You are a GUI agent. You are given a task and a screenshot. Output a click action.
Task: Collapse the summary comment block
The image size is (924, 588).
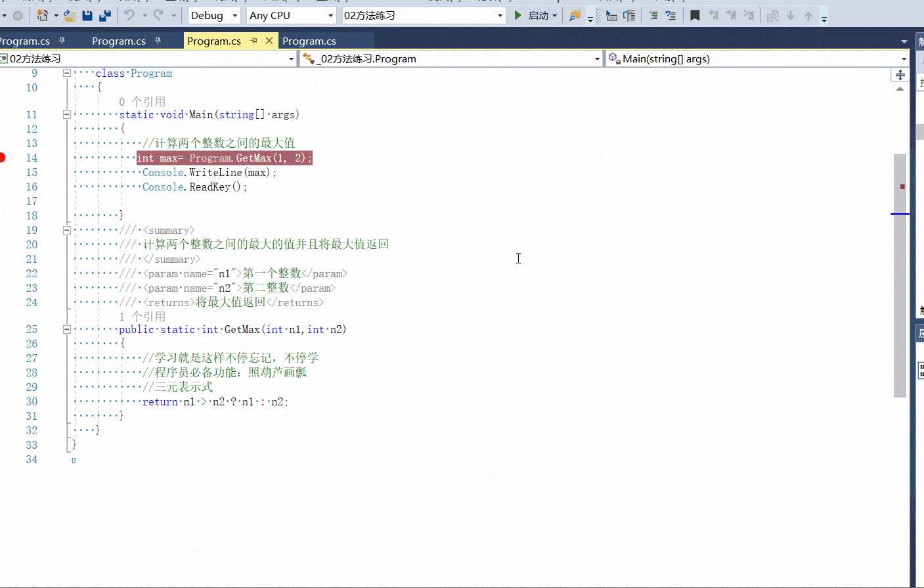pyautogui.click(x=67, y=230)
